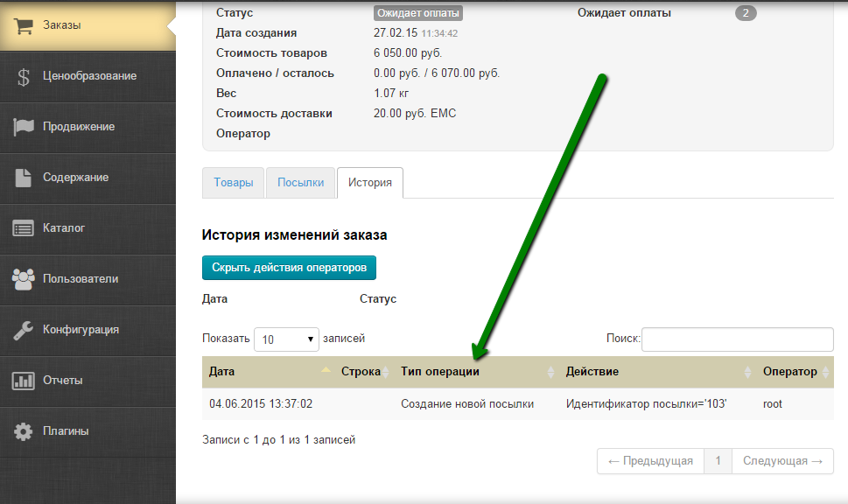Click the gear icon for Плагины
This screenshot has width=848, height=504.
[24, 431]
